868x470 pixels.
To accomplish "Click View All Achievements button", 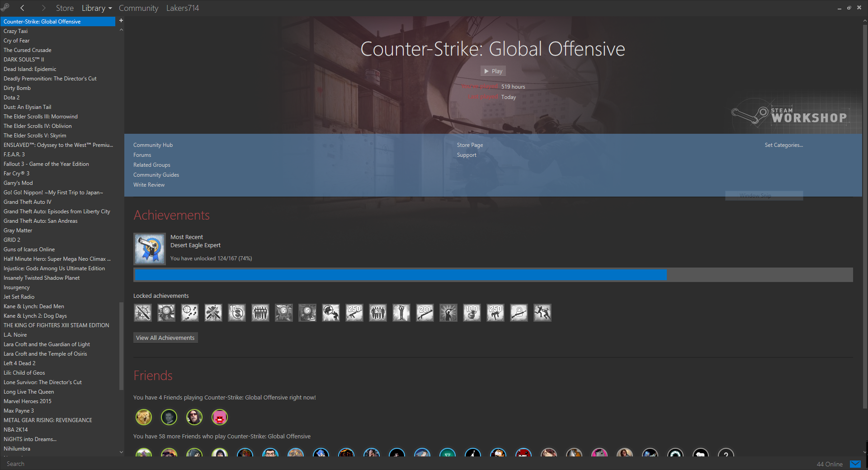I will pos(165,338).
